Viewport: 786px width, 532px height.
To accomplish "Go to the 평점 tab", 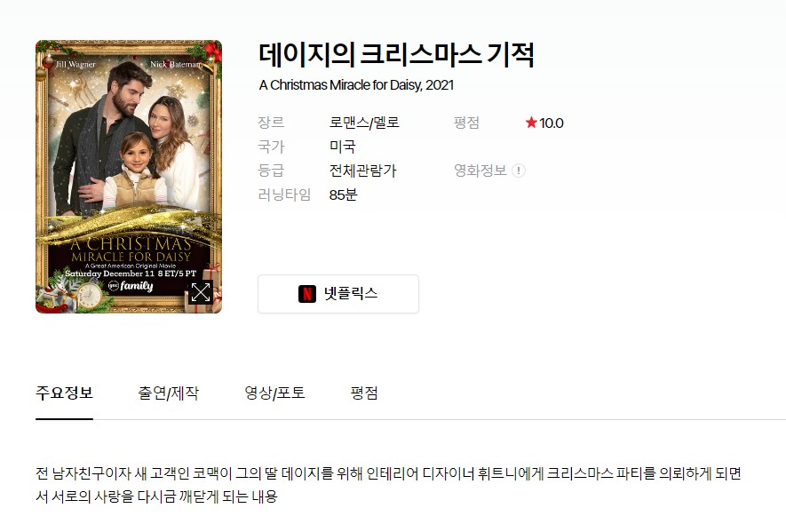I will tap(364, 393).
